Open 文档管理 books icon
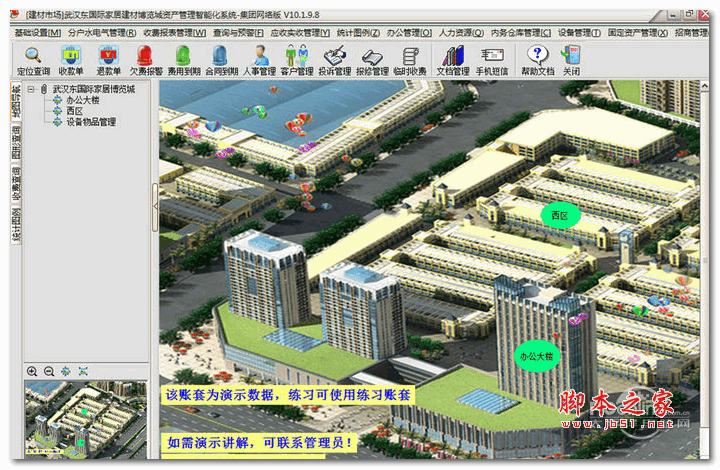The height and width of the screenshot is (470, 720). (453, 60)
